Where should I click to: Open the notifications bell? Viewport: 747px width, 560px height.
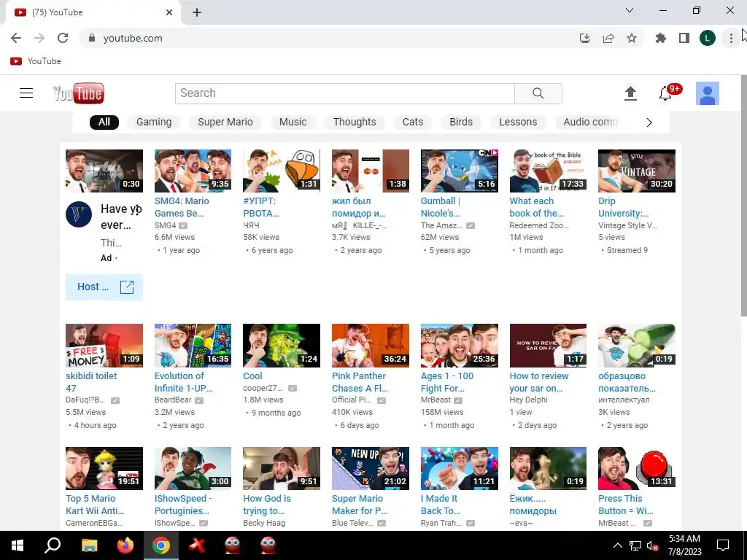(x=665, y=93)
